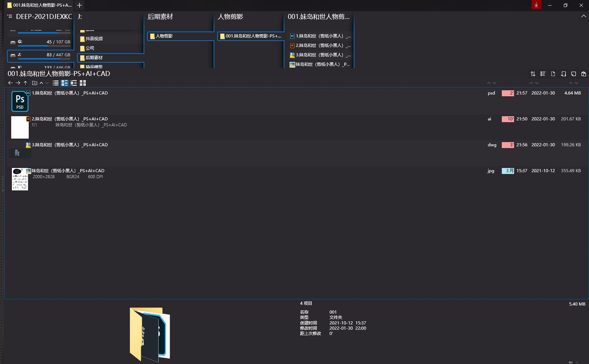
Task: Open the hamburger menu beside DEEP-2021DJEXKC
Action: pos(10,16)
